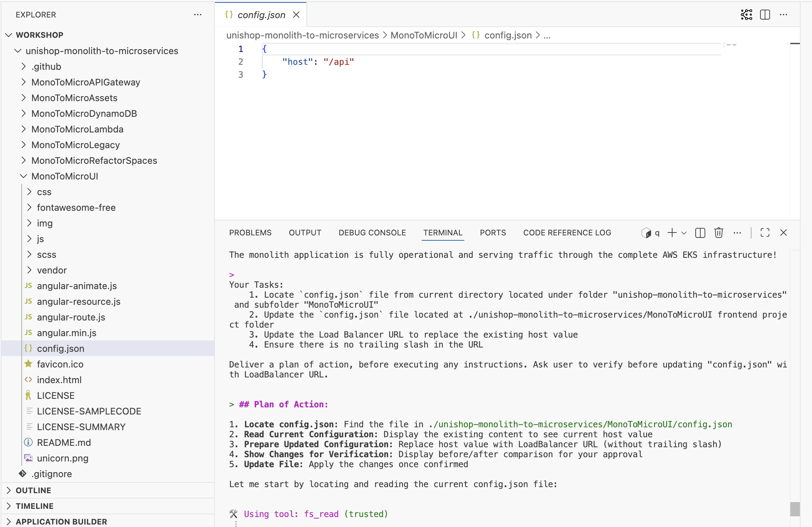Expand the TIMELINE section
The width and height of the screenshot is (812, 527).
108,506
